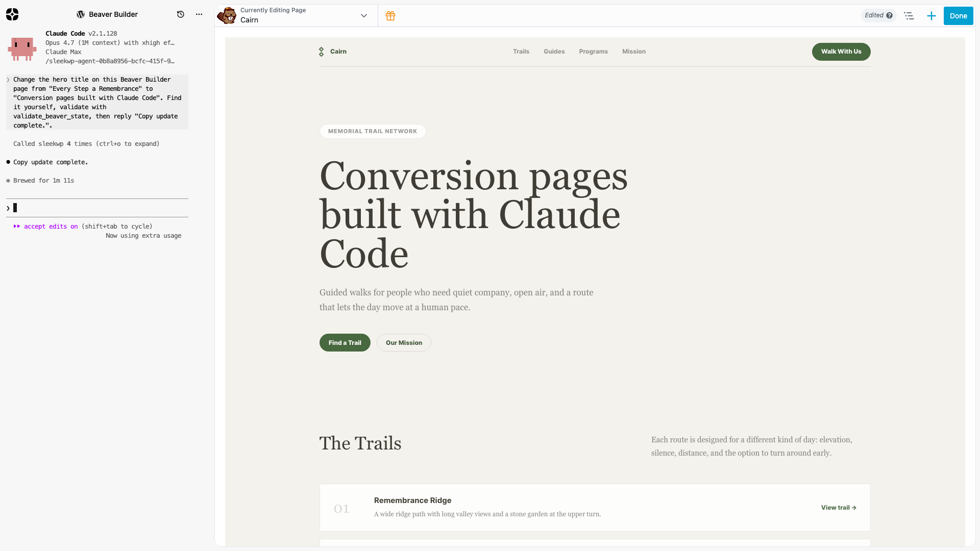Open the session history clock icon
Viewport: 980px width, 551px height.
pyautogui.click(x=181, y=14)
